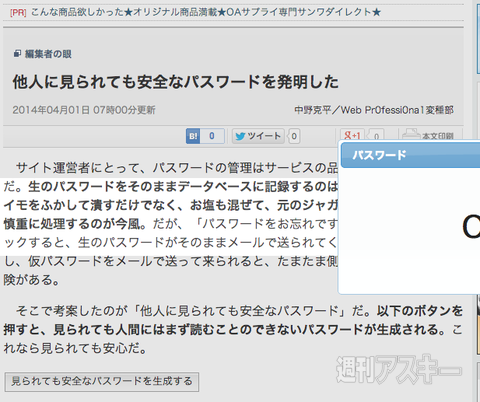
Task: Click the [PR] tag label
Action: pos(18,13)
